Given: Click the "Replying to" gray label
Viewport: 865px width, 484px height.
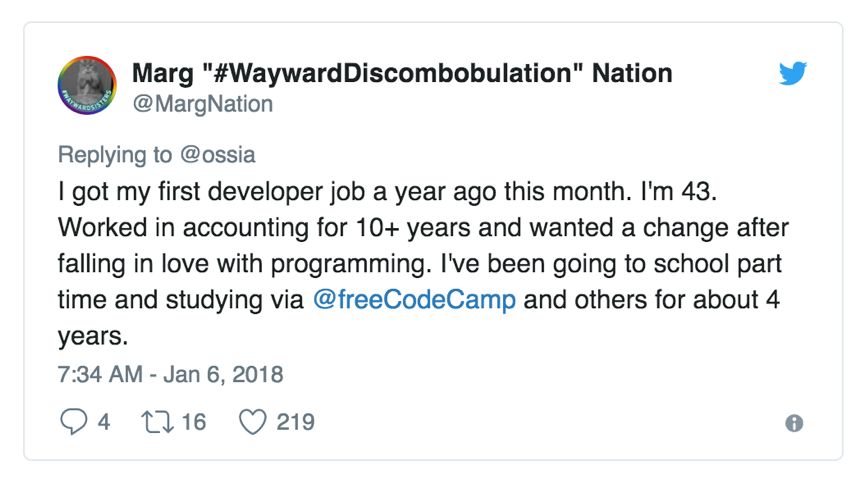Looking at the screenshot, I should tap(115, 155).
